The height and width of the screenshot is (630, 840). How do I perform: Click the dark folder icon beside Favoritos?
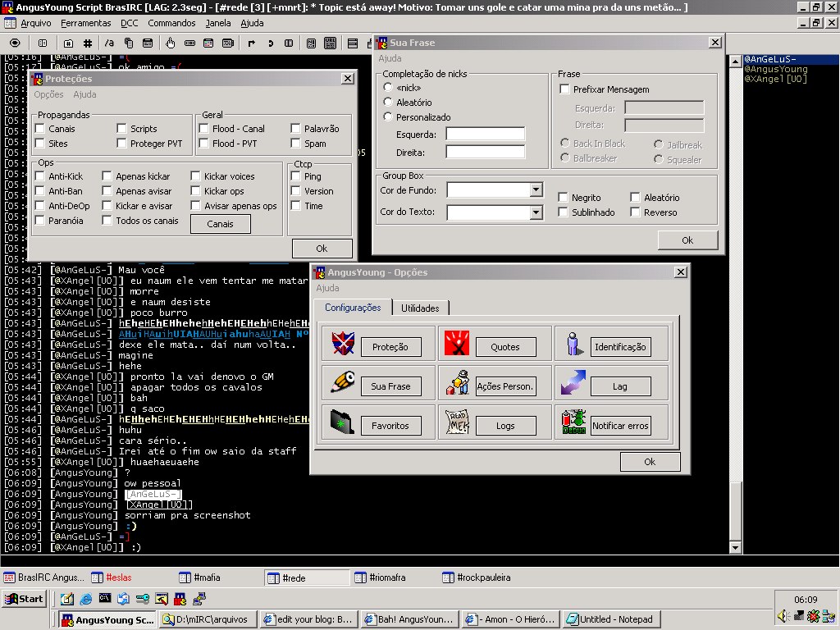point(342,422)
